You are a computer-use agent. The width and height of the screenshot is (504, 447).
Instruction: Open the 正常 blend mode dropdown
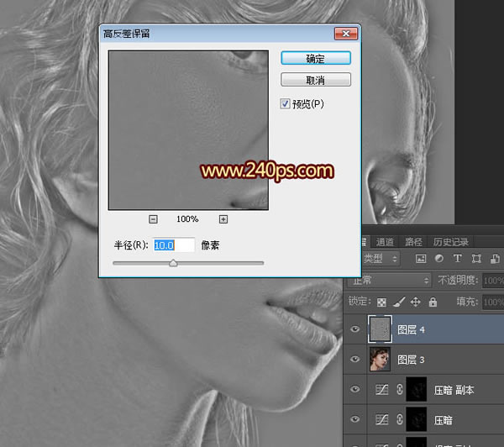point(390,281)
